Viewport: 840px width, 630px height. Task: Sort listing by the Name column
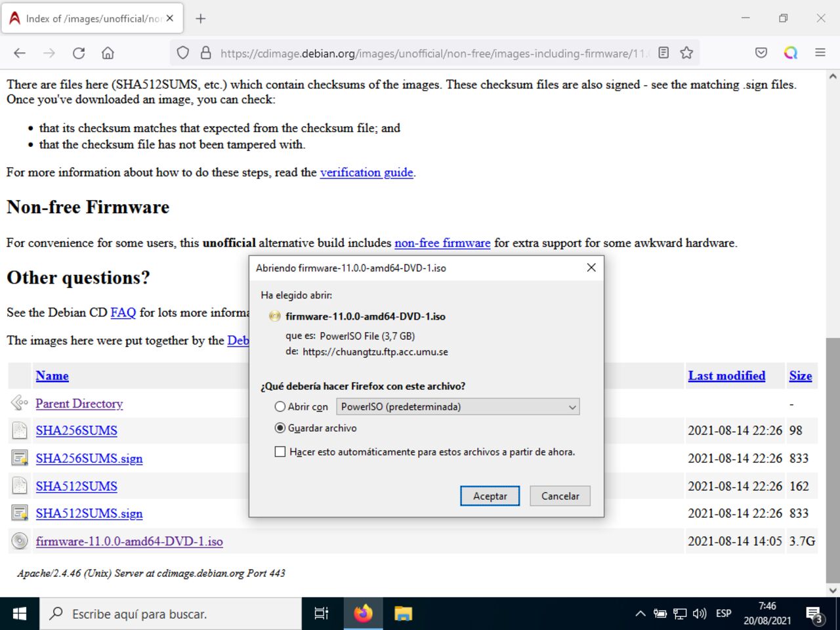coord(52,375)
